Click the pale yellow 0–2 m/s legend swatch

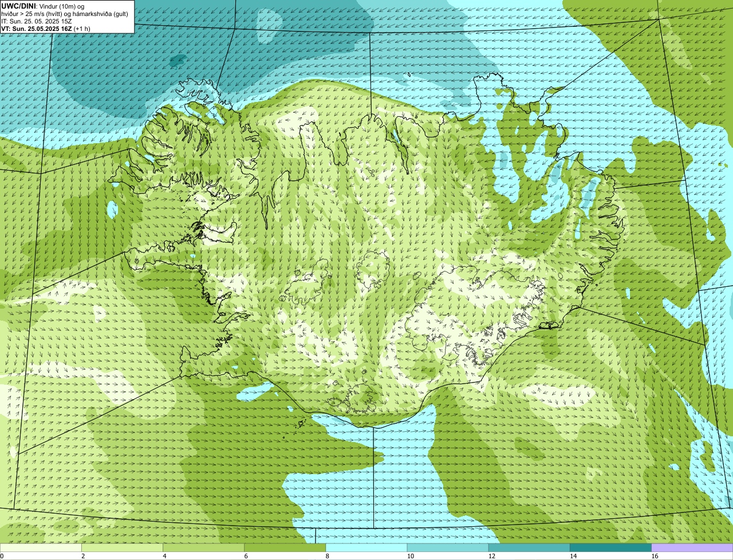pos(41,548)
